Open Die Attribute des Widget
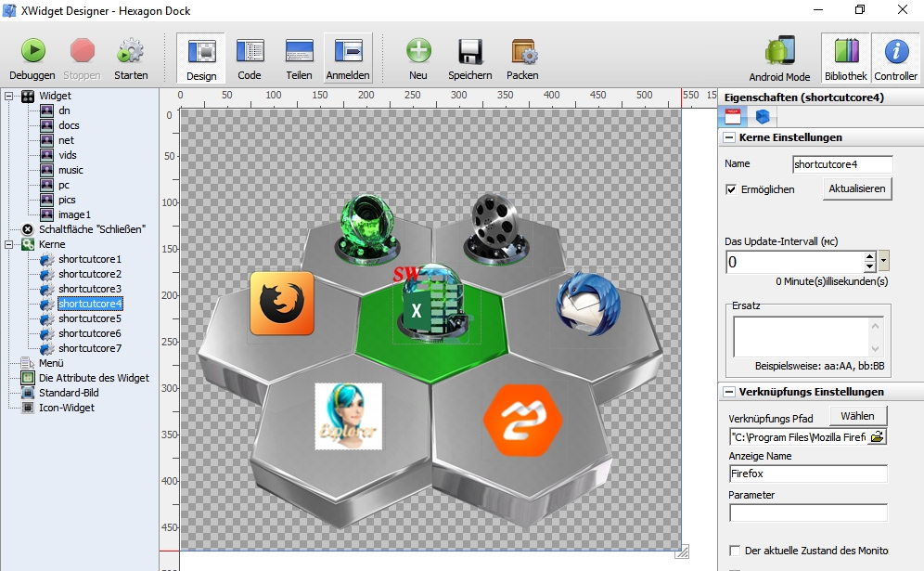 tap(94, 378)
